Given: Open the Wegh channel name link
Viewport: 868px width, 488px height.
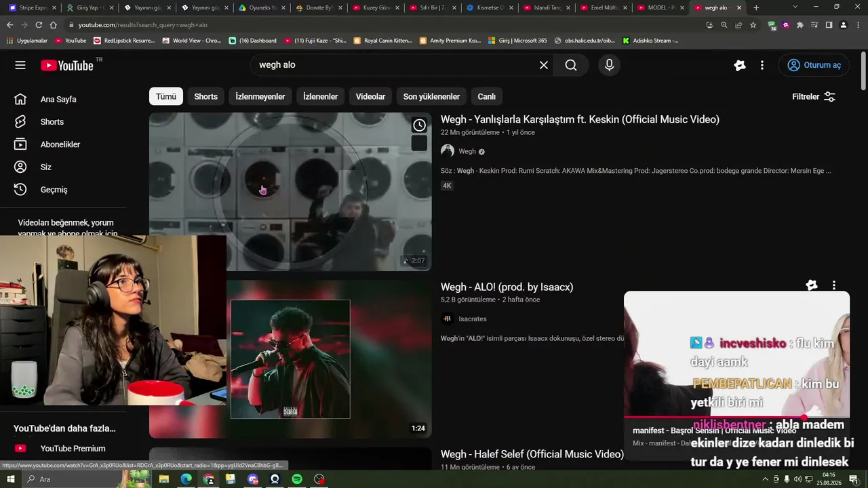Looking at the screenshot, I should pos(467,151).
